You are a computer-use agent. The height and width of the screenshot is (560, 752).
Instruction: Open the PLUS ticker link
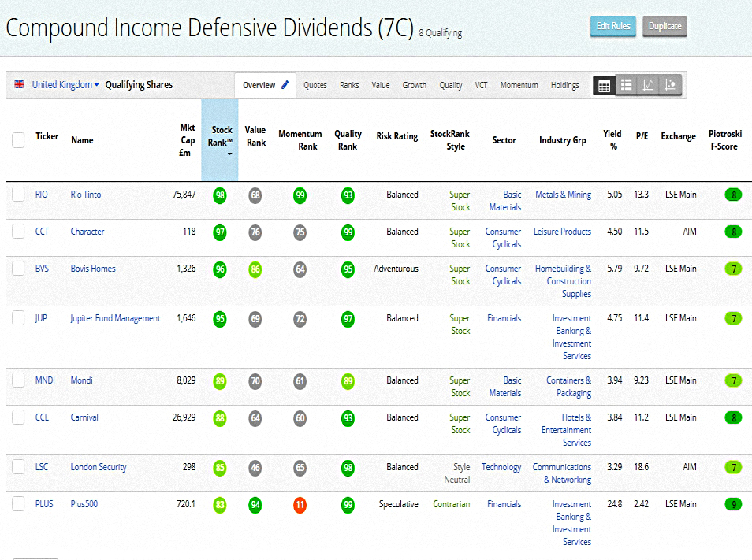[44, 504]
